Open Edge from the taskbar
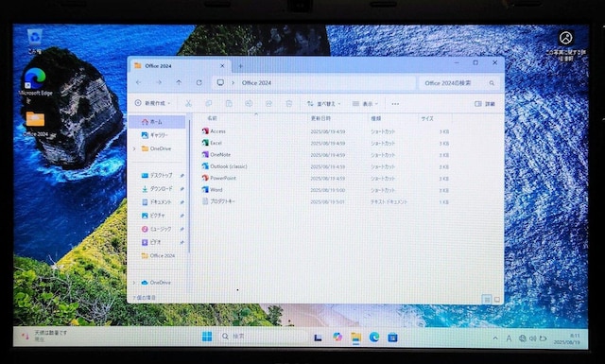This screenshot has width=605, height=364. pyautogui.click(x=374, y=337)
